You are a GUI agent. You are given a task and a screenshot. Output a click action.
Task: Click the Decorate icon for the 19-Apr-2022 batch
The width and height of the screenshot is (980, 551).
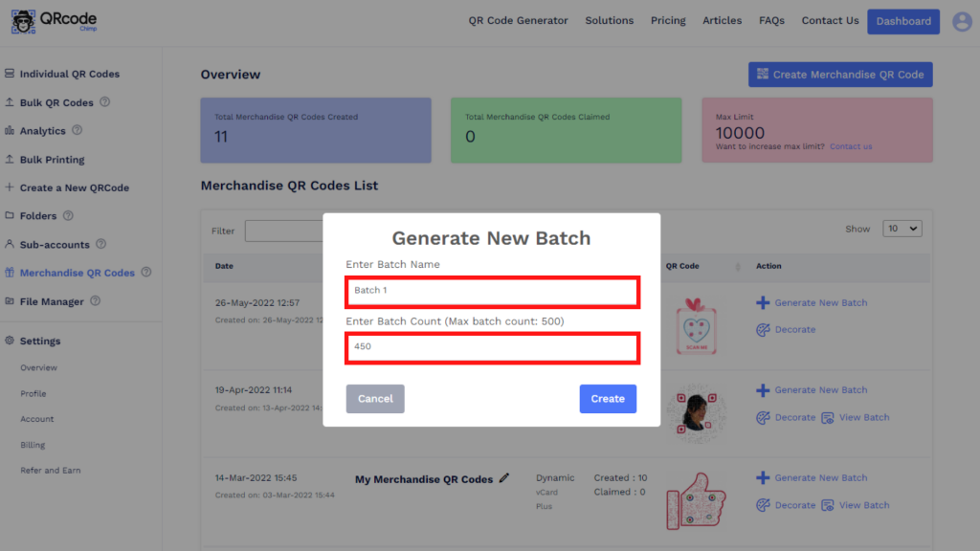[x=765, y=417]
